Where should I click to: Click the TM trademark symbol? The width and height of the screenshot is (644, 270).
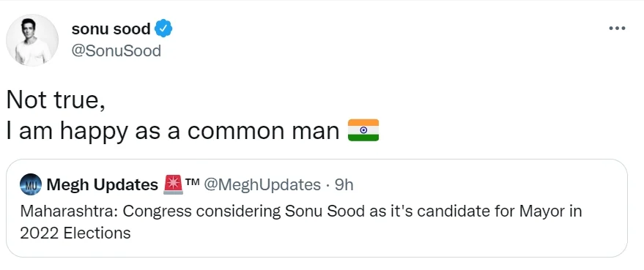(x=192, y=183)
